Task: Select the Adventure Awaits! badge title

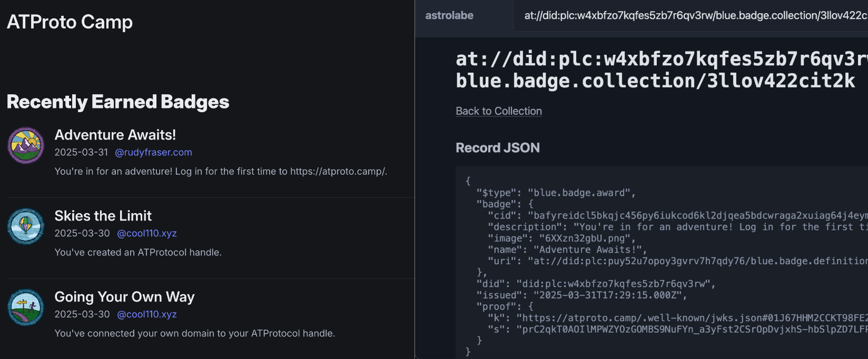Action: click(115, 135)
